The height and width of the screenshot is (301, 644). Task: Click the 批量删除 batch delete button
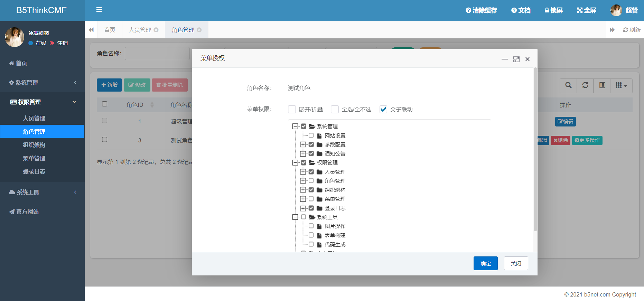170,85
